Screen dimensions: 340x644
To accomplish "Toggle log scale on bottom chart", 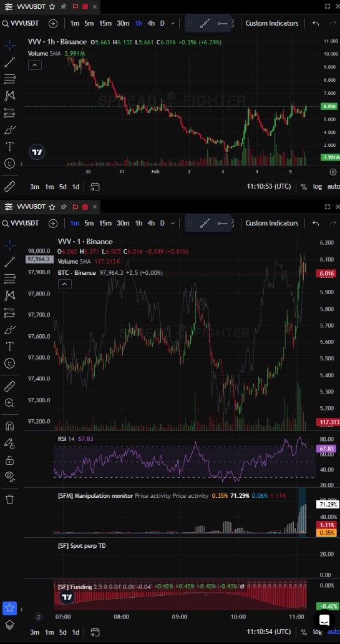I will 318,632.
